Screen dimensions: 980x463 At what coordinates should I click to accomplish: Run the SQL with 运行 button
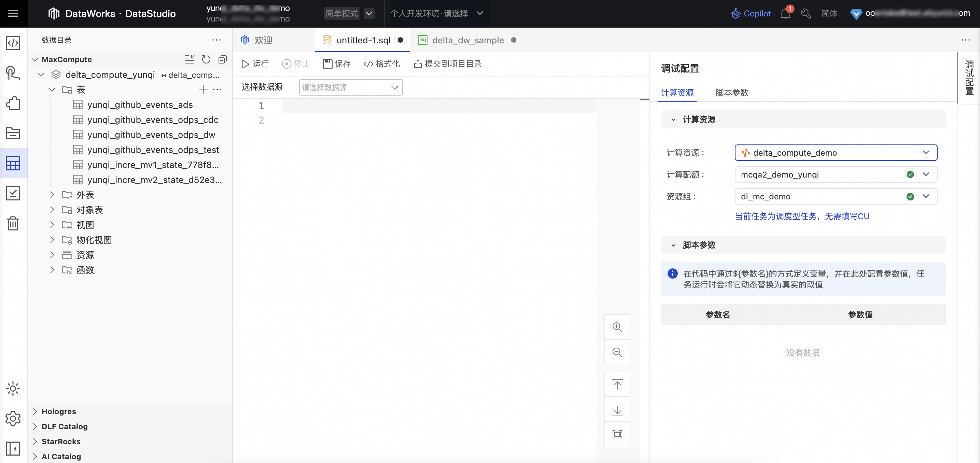(x=256, y=64)
